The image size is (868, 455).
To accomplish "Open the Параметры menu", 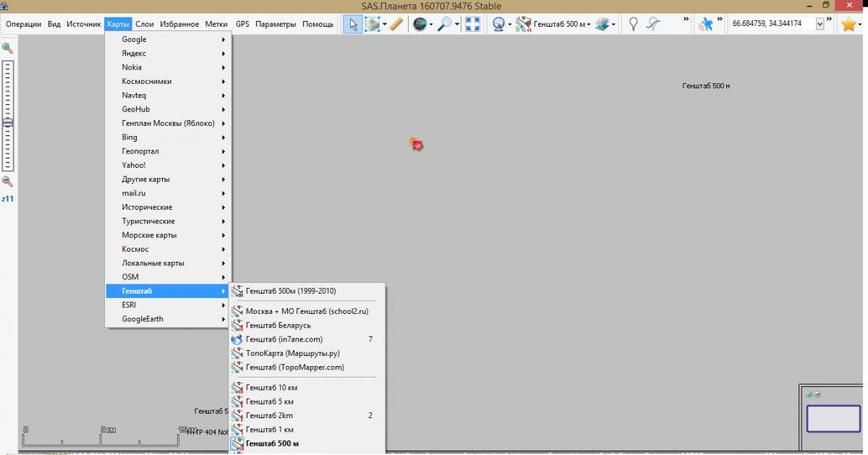I will click(276, 24).
